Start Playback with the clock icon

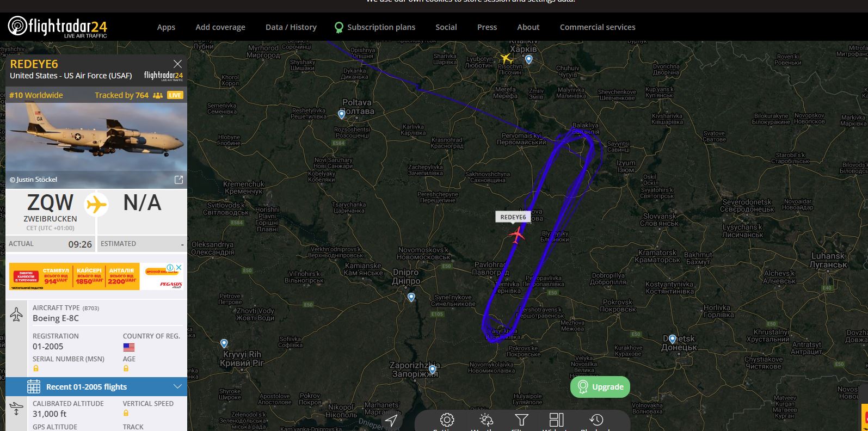tap(596, 420)
